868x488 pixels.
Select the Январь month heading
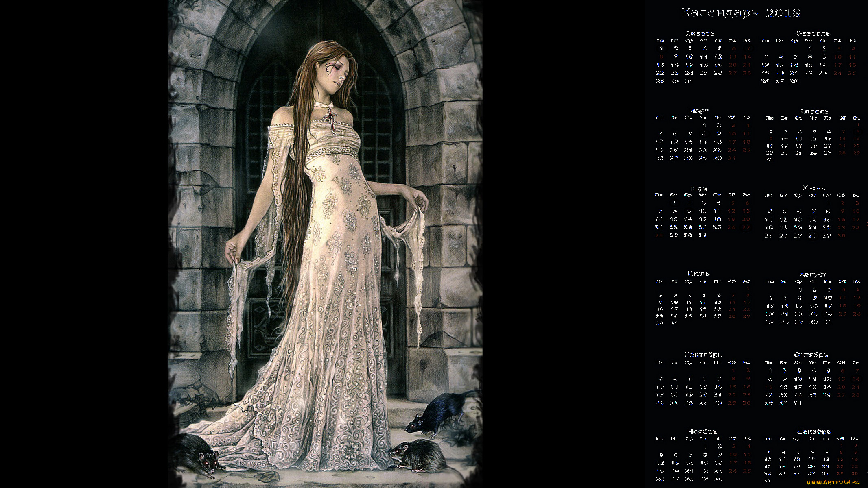[x=700, y=33]
